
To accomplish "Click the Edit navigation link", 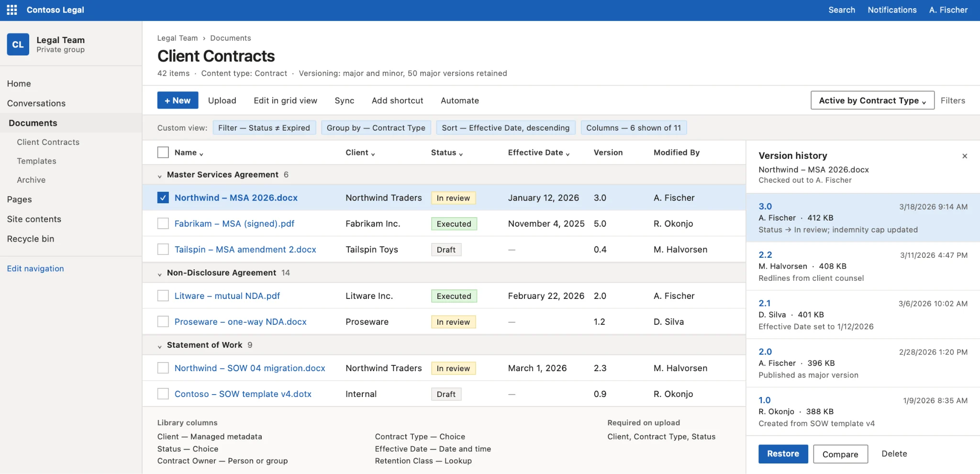I will [x=35, y=269].
